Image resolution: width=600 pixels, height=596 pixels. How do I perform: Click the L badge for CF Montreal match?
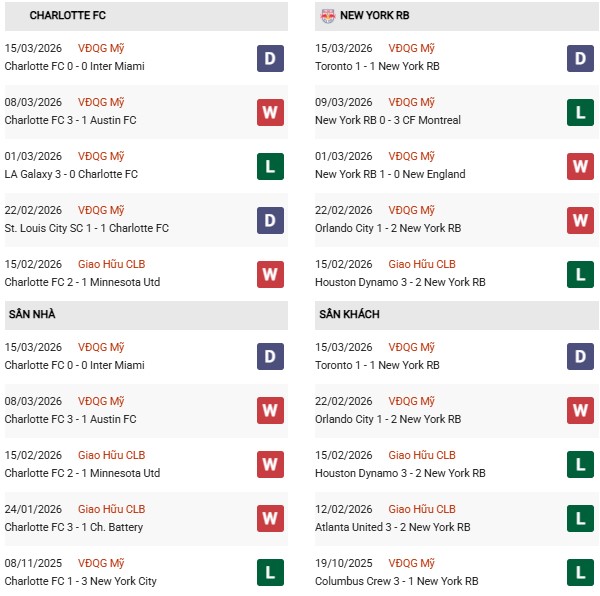point(580,112)
